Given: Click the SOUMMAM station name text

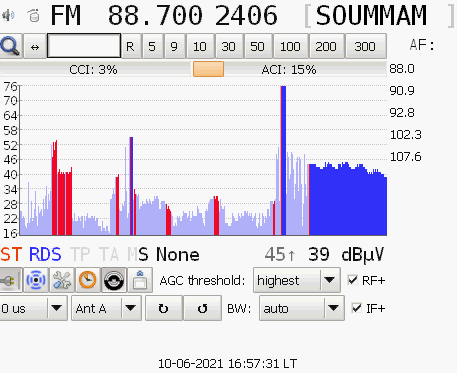Looking at the screenshot, I should [x=371, y=15].
